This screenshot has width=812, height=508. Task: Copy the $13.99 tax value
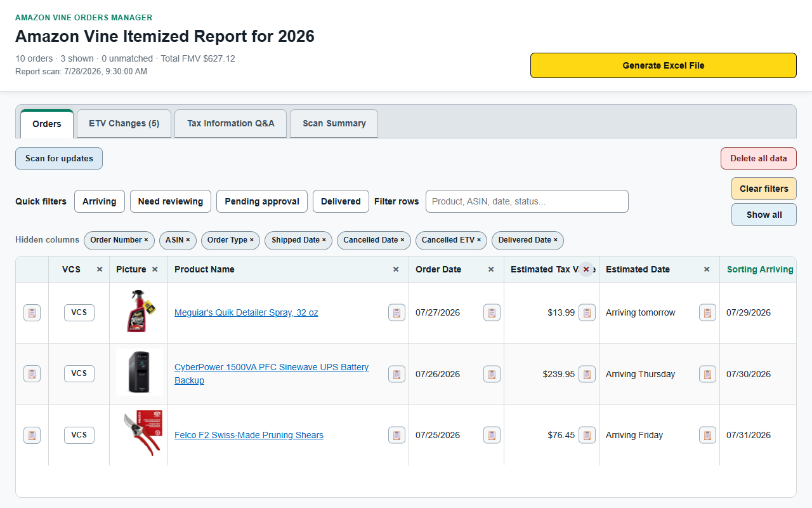point(587,312)
